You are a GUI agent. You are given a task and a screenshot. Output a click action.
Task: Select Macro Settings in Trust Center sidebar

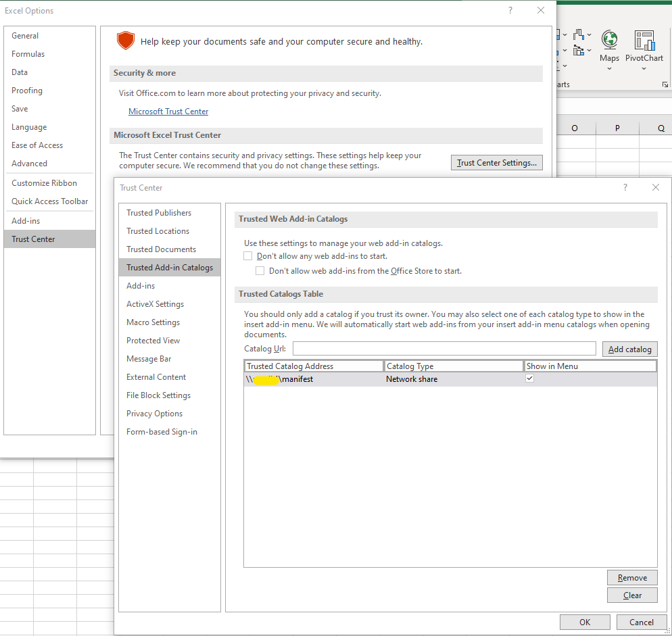(153, 322)
